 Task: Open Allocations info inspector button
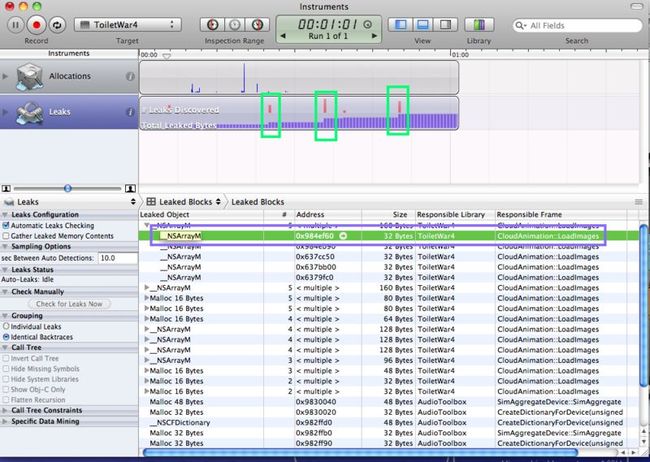[130, 76]
